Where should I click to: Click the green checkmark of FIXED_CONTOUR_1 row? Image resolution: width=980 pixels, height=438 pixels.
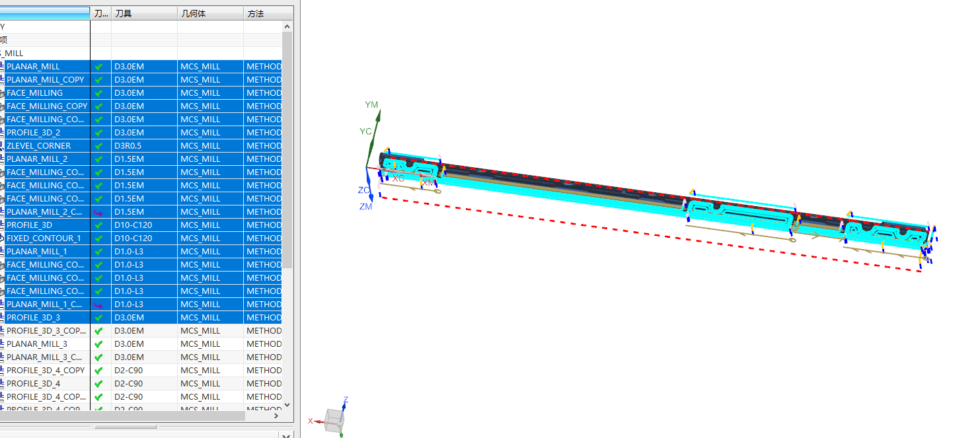[x=99, y=238]
